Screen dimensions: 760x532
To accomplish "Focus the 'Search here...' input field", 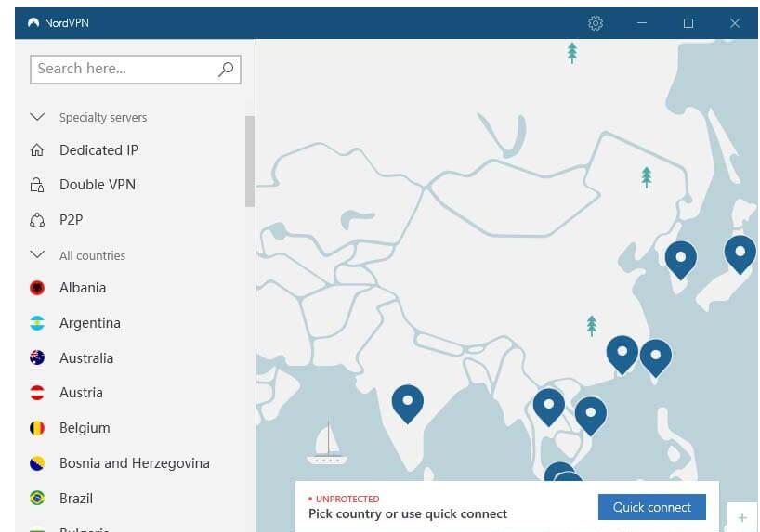I will pyautogui.click(x=136, y=70).
